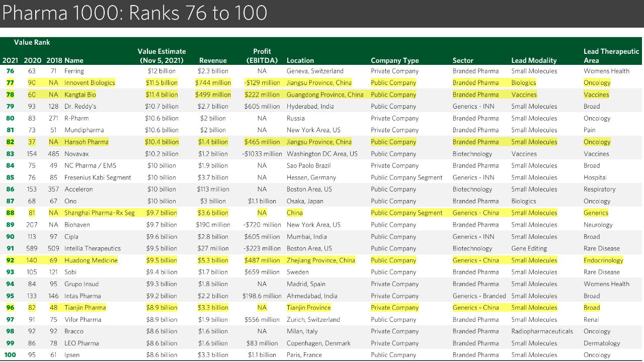Viewport: 644px width, 362px height.
Task: Select the 'Hansoh Pharma' highlighted name
Action: 86,142
